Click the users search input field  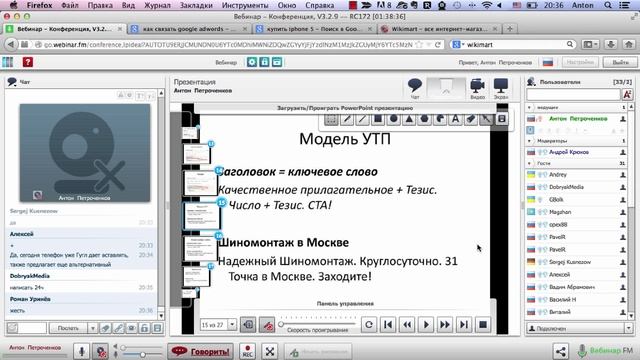[573, 94]
